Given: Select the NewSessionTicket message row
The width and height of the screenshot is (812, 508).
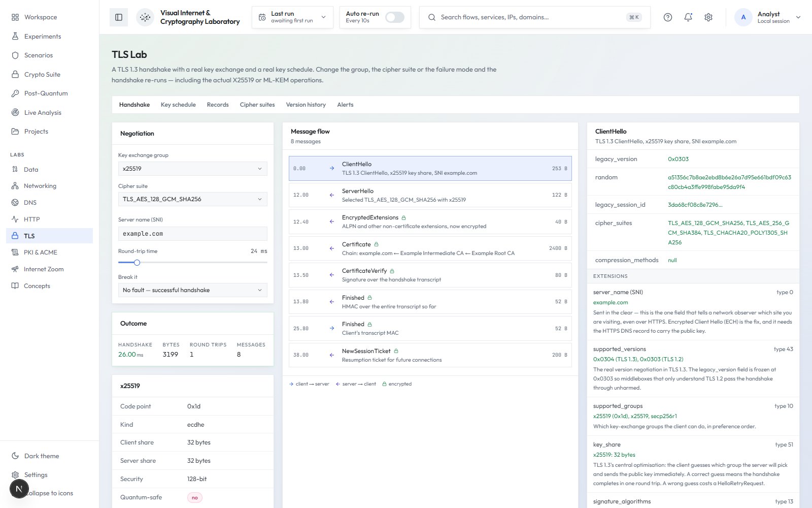Looking at the screenshot, I should coord(430,355).
